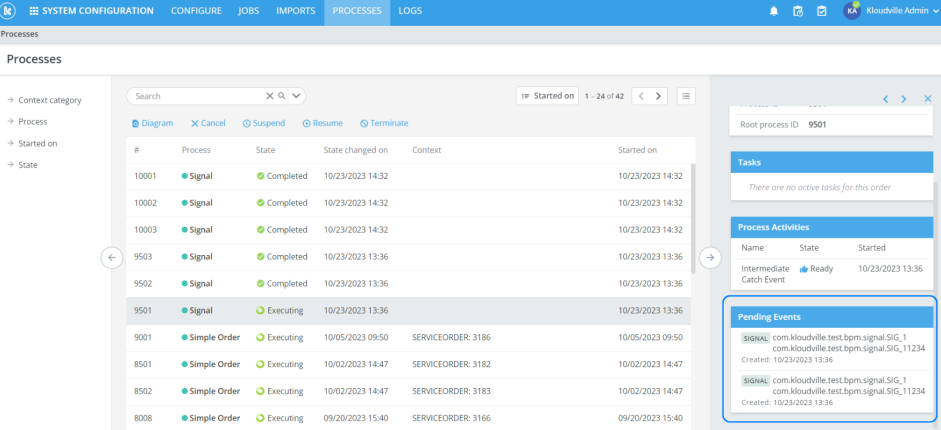Screen dimensions: 941x430
Task: Clear the search field with X icon
Action: (x=269, y=96)
